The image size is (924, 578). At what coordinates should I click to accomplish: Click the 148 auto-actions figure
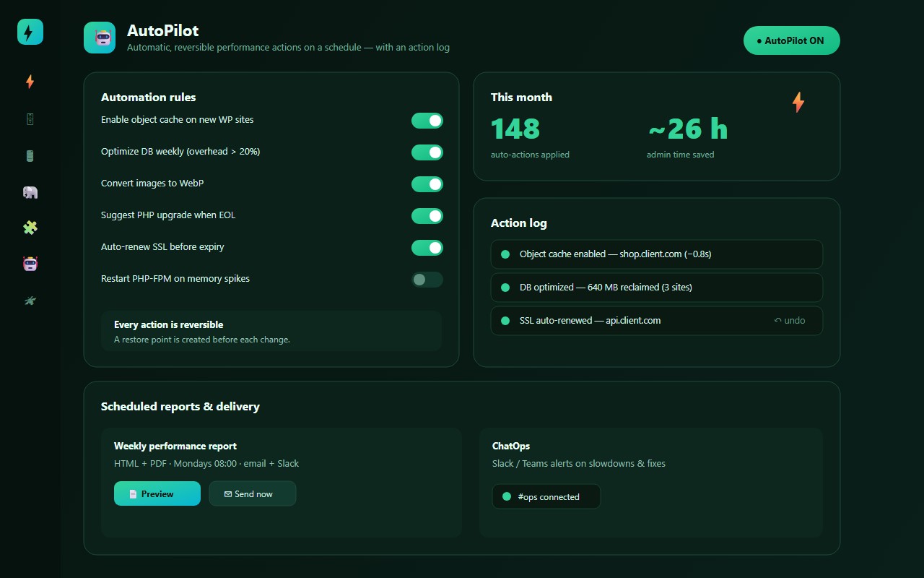(515, 129)
